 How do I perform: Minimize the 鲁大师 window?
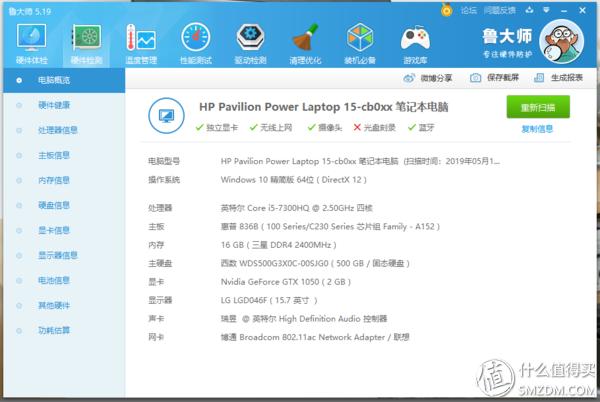pos(564,11)
